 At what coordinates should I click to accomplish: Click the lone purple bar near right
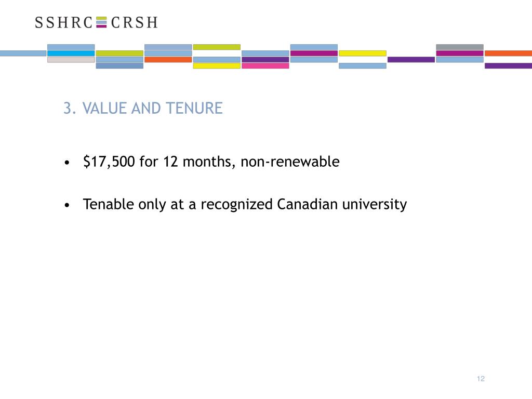(411, 60)
